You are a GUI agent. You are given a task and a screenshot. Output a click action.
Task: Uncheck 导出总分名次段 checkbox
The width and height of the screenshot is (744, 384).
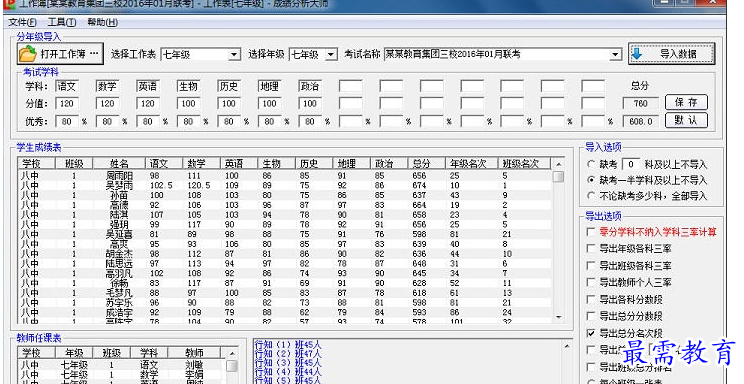(591, 333)
